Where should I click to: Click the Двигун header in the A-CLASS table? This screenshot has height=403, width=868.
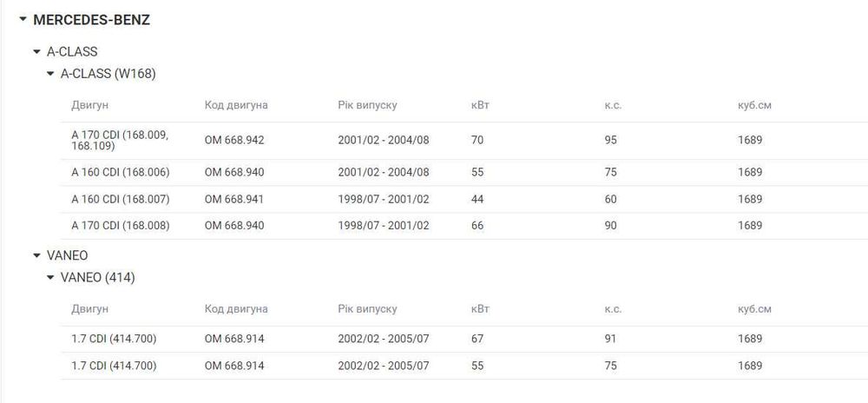coord(89,105)
